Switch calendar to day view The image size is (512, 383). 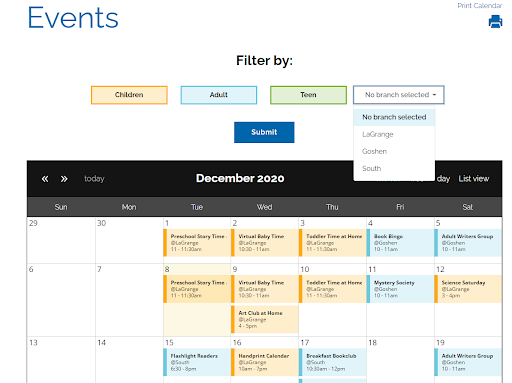click(443, 179)
